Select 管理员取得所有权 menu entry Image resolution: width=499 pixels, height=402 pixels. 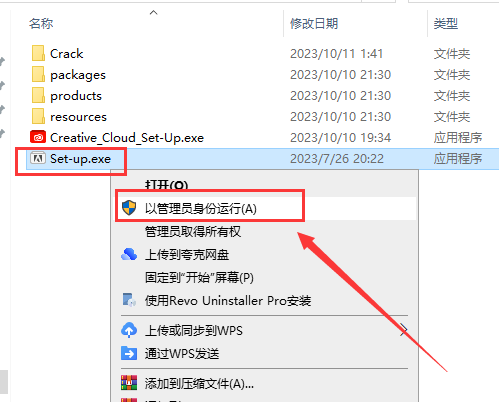(x=193, y=231)
